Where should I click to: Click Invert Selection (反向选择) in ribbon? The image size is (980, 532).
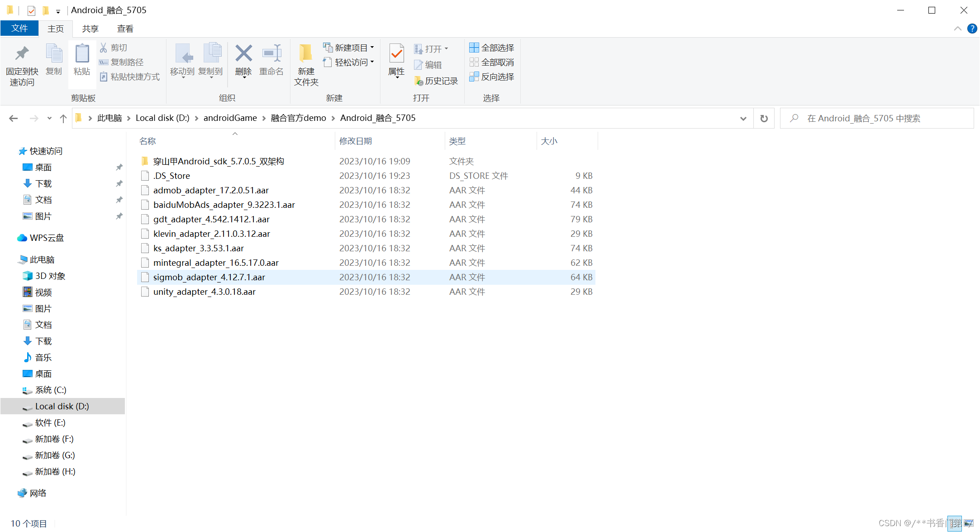492,77
